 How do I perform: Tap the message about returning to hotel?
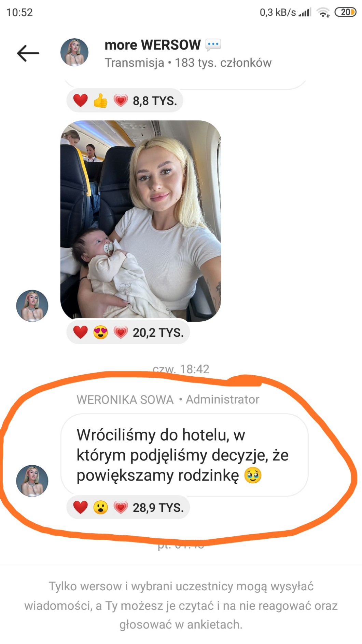click(184, 455)
